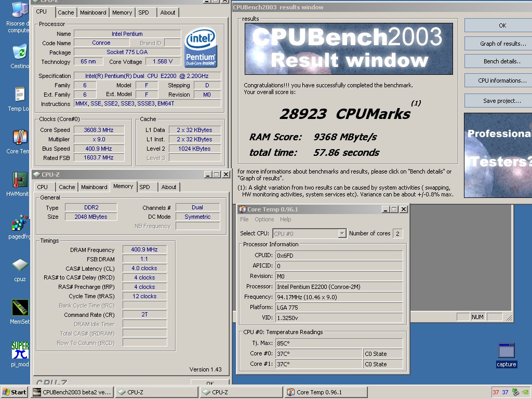Select Cache tab in the CPU-Z timings window
Image resolution: width=532 pixels, height=399 pixels.
[x=67, y=187]
